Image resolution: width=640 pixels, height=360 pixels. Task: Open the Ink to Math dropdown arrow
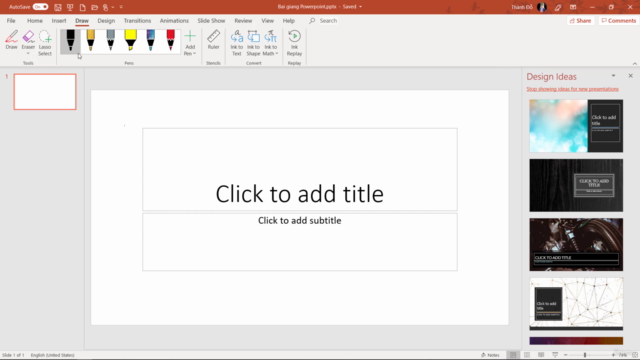(x=276, y=53)
